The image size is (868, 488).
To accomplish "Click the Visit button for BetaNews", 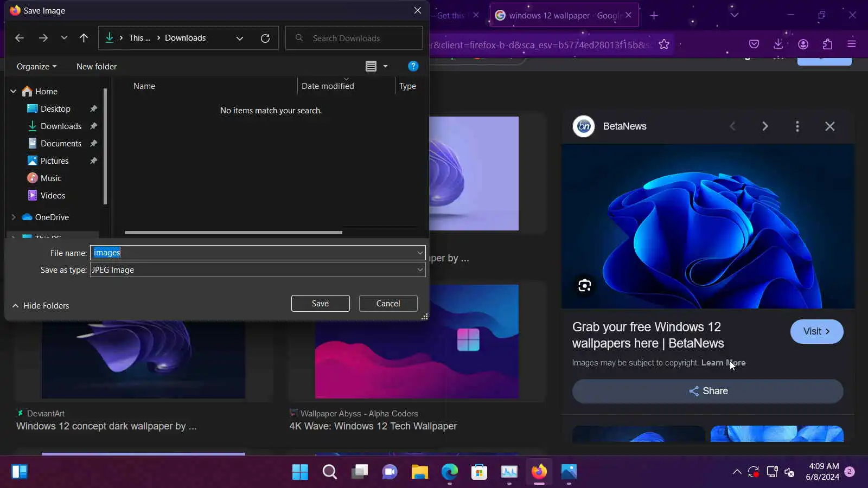I will (817, 332).
